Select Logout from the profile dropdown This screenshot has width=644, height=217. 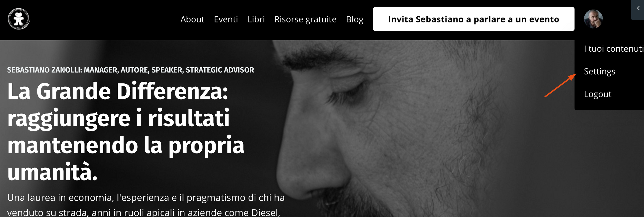point(597,94)
